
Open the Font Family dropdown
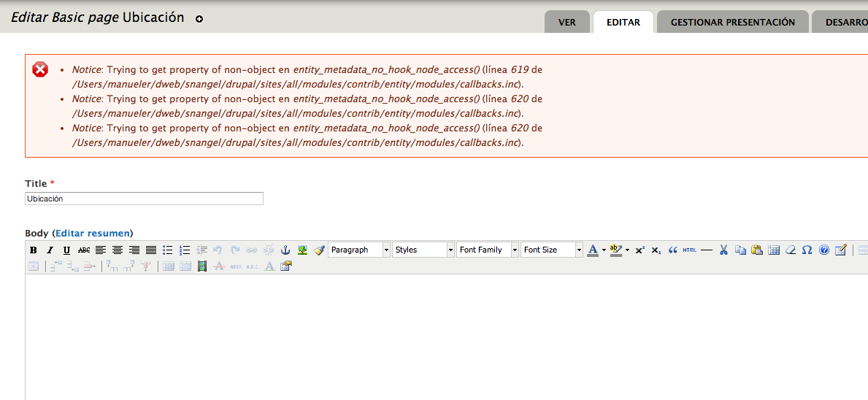click(488, 250)
